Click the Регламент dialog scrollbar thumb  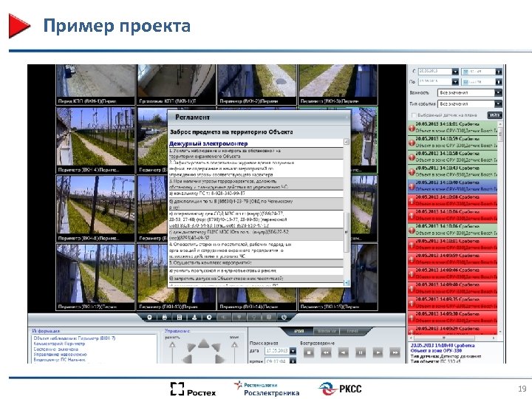pos(347,232)
